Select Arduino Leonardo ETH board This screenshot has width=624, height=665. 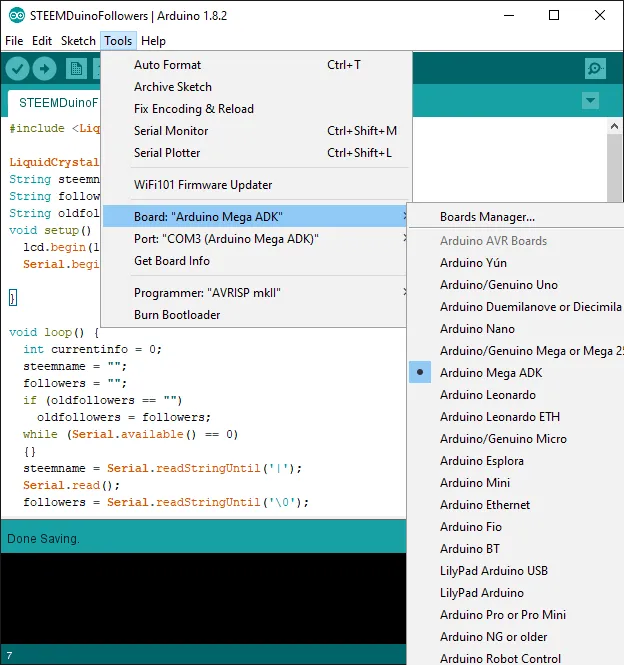point(516,417)
